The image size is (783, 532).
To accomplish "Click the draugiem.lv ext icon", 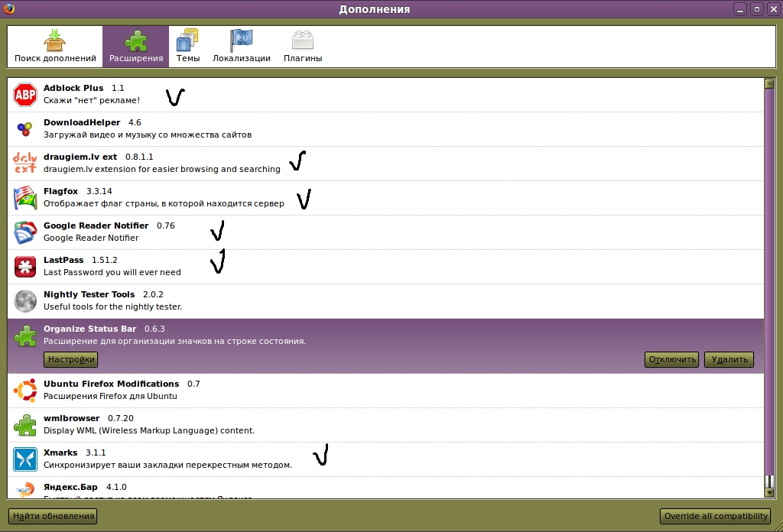I will click(25, 164).
